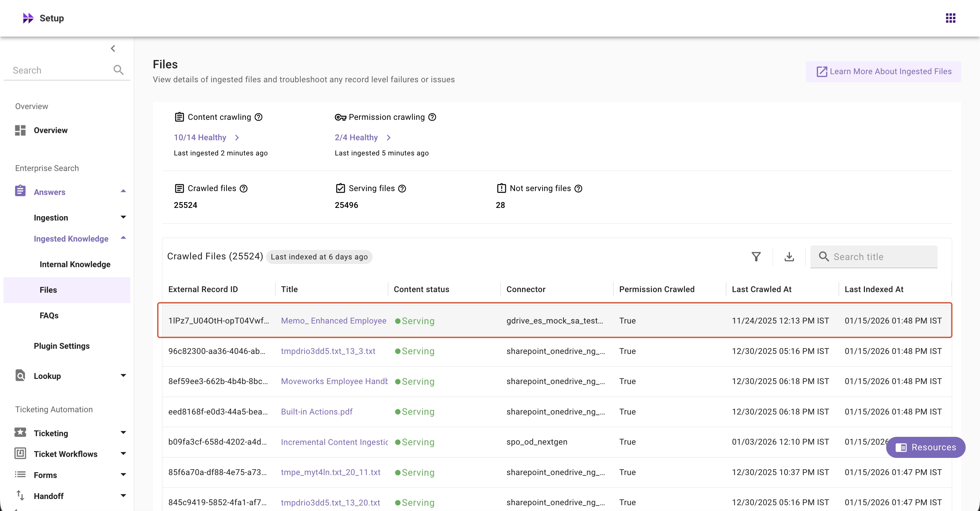The width and height of the screenshot is (980, 511).
Task: Click the help icon beside Content crawling
Action: point(258,117)
